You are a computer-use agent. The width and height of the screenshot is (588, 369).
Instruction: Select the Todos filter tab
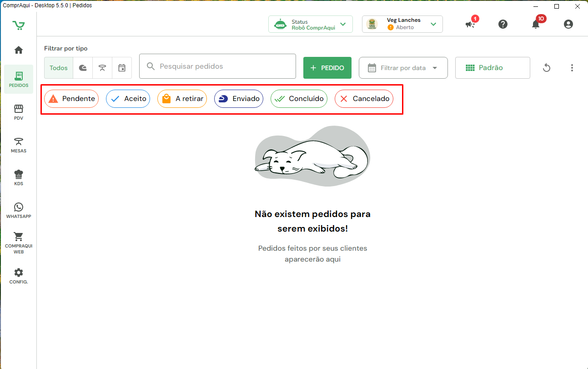(x=59, y=68)
